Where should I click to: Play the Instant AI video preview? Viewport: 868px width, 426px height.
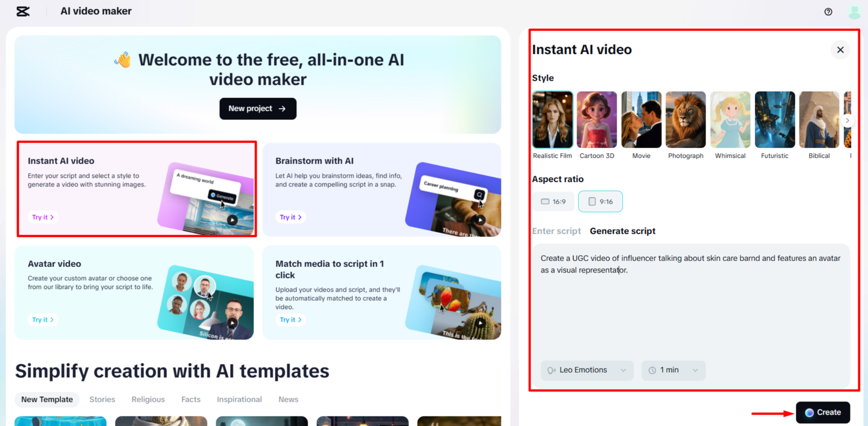pos(232,220)
